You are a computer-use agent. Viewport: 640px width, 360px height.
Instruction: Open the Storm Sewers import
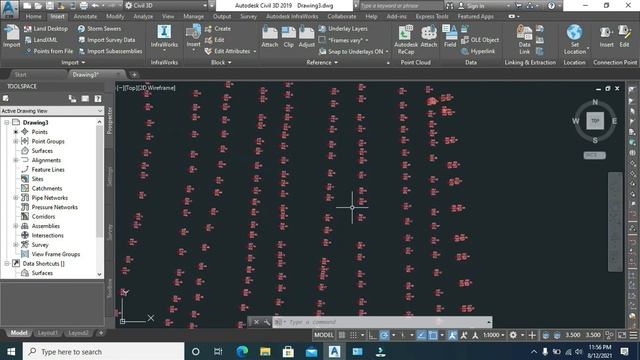99,29
